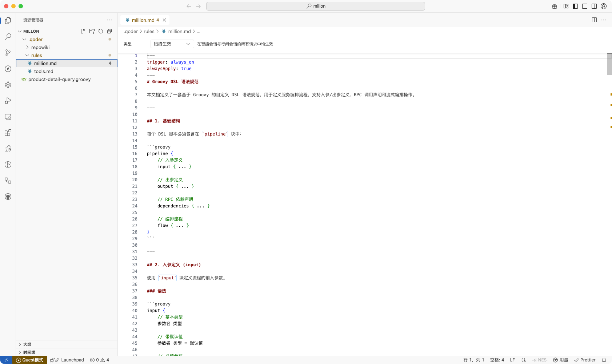
Task: Open the compass icon view in activity bar
Action: point(8,69)
